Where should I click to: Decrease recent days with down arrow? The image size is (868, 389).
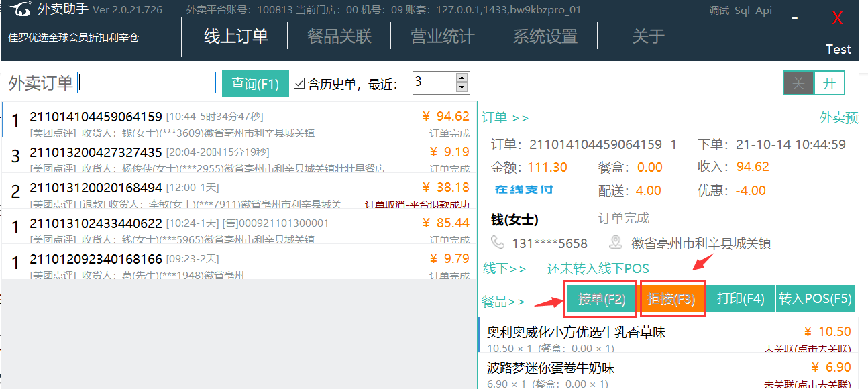[x=462, y=88]
